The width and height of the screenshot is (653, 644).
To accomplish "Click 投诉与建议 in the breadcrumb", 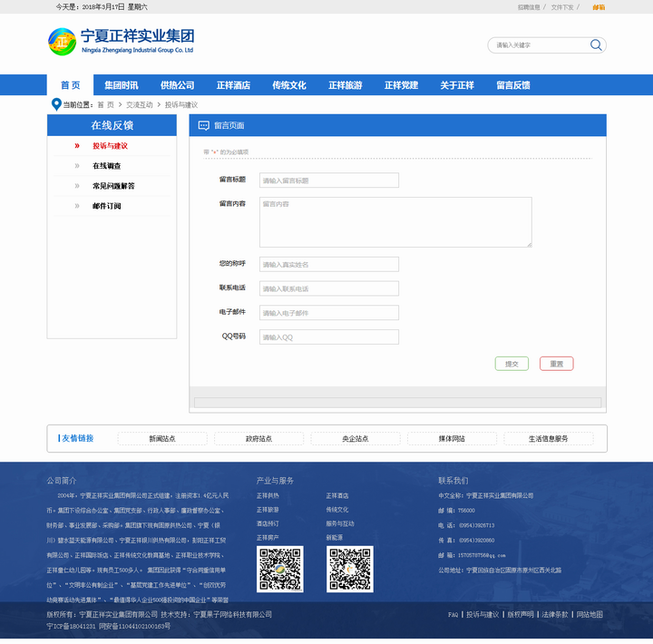I will (x=181, y=105).
